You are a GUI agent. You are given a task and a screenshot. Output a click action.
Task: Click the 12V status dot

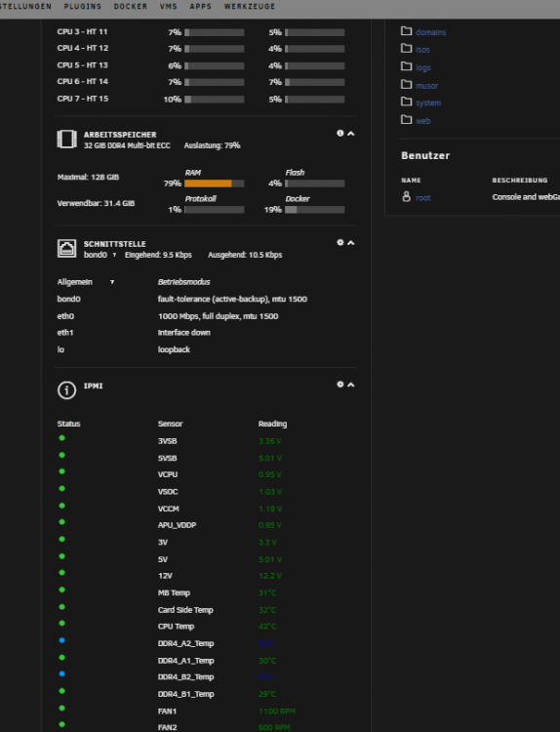61,573
